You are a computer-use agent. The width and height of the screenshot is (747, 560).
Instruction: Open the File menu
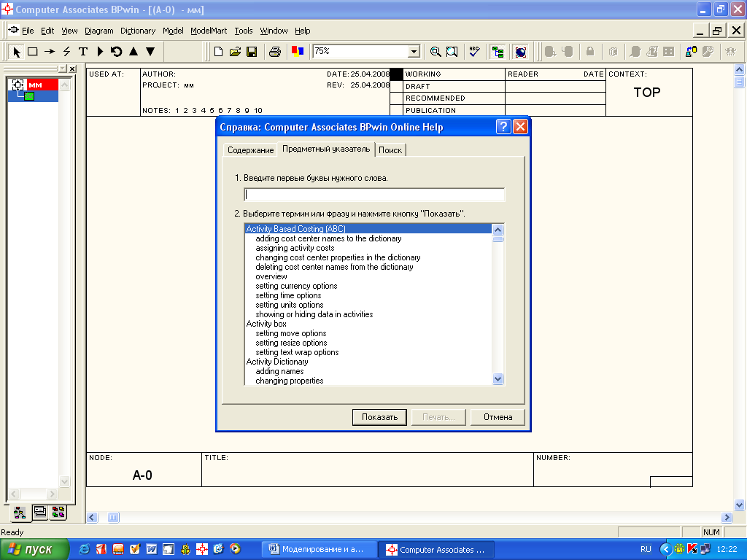click(x=28, y=31)
